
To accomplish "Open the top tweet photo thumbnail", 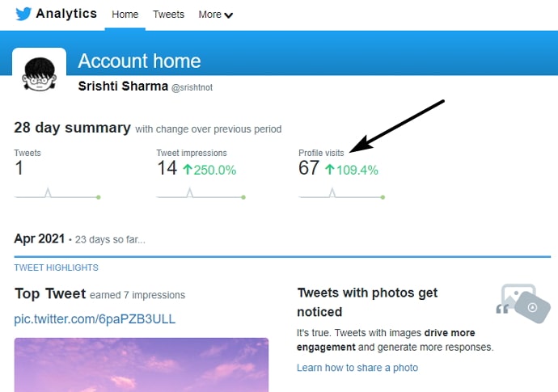I will click(x=142, y=365).
